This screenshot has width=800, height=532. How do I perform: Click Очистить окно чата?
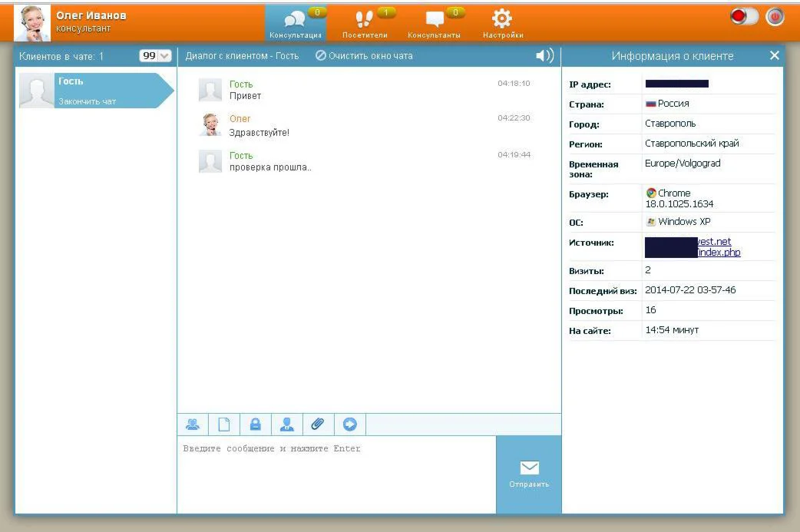click(x=365, y=56)
